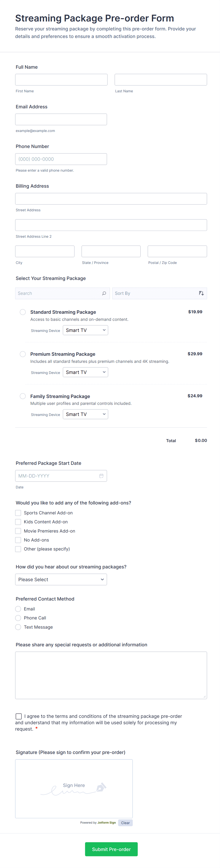Open the calendar picker icon for start date
The image size is (220, 868).
101,476
